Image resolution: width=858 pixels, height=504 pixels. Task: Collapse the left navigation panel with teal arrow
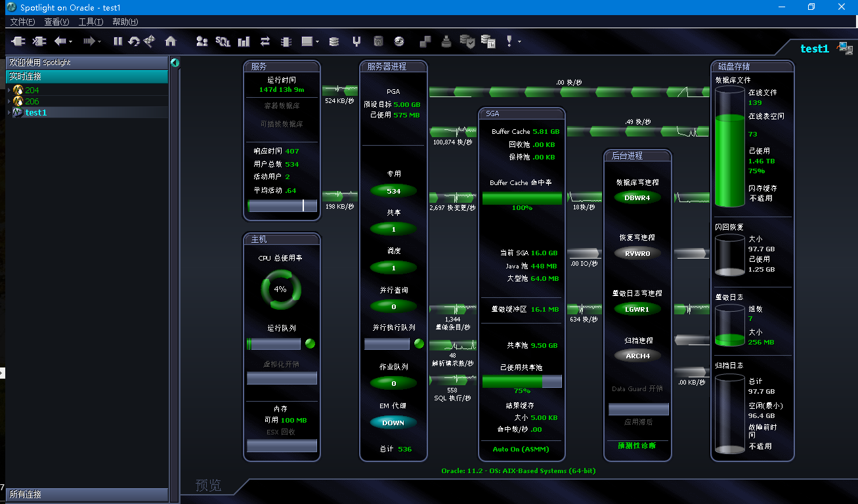(175, 62)
